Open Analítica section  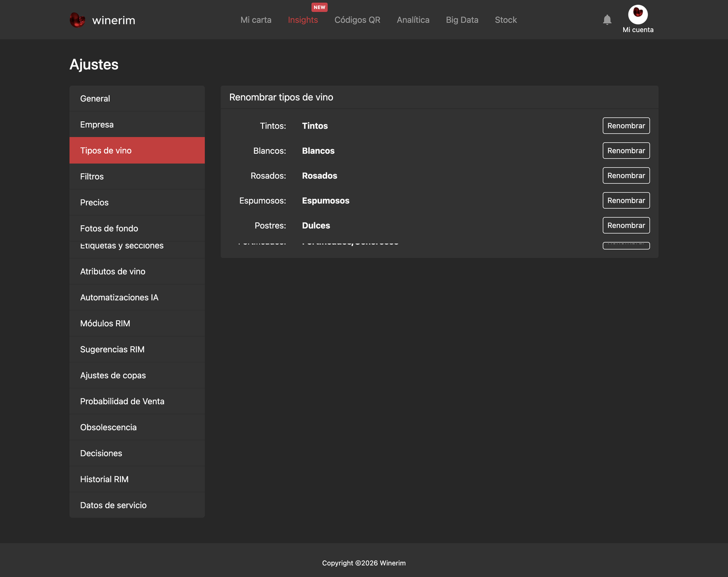click(413, 20)
